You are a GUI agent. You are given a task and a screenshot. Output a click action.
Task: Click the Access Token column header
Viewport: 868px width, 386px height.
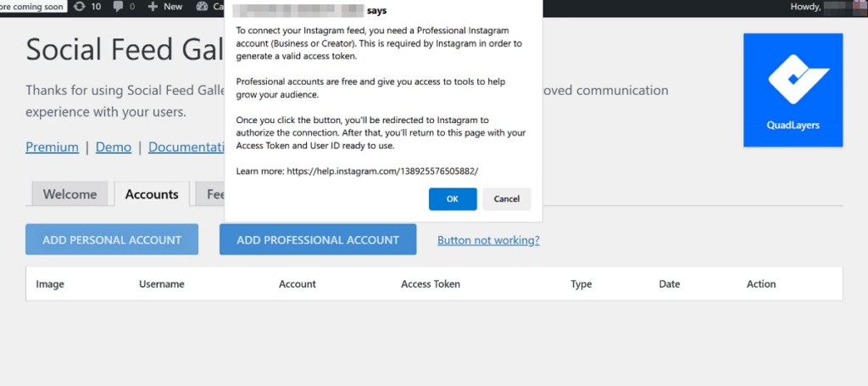coord(431,284)
